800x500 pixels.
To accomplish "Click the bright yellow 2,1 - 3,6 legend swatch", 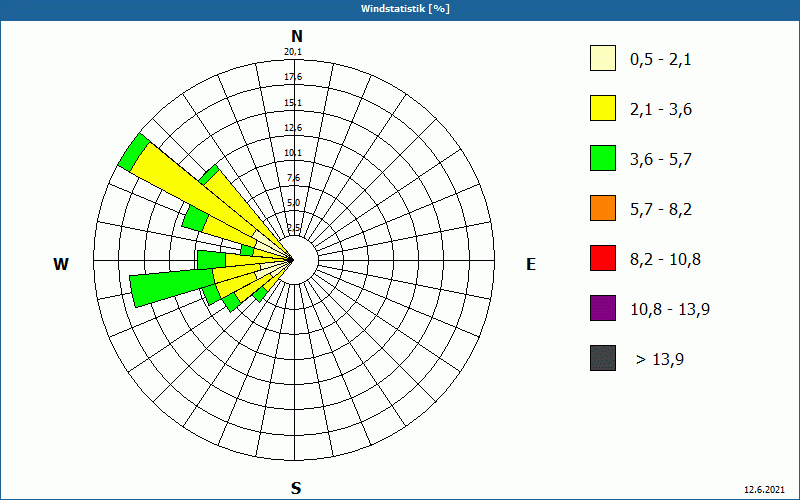I will 603,108.
